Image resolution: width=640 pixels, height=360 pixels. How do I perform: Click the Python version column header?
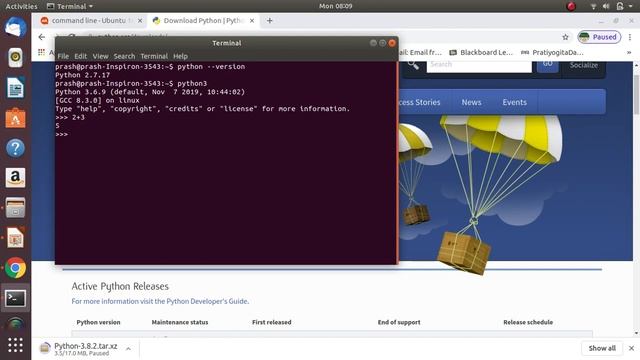click(x=98, y=322)
